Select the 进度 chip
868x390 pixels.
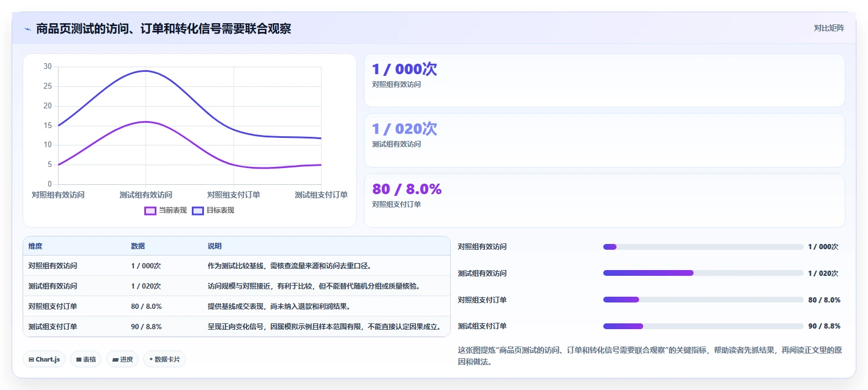point(122,359)
